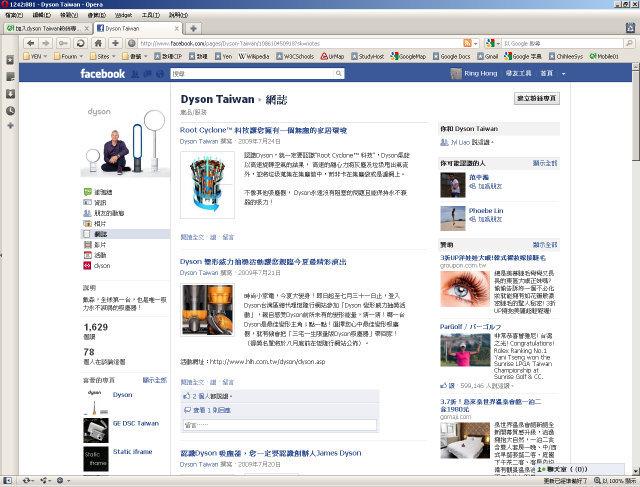Viewport: 640px width, 487px height.
Task: Open the Google search engine dropdown
Action: [x=493, y=43]
